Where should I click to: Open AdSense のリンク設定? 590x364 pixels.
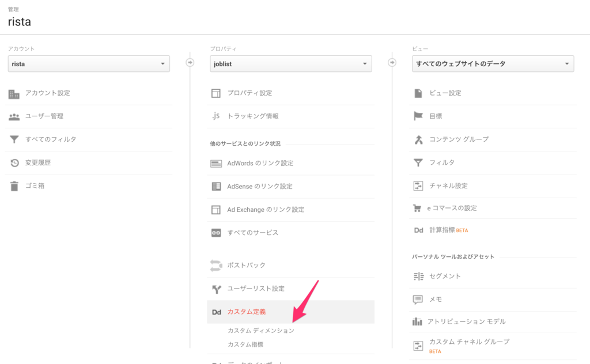click(x=260, y=187)
